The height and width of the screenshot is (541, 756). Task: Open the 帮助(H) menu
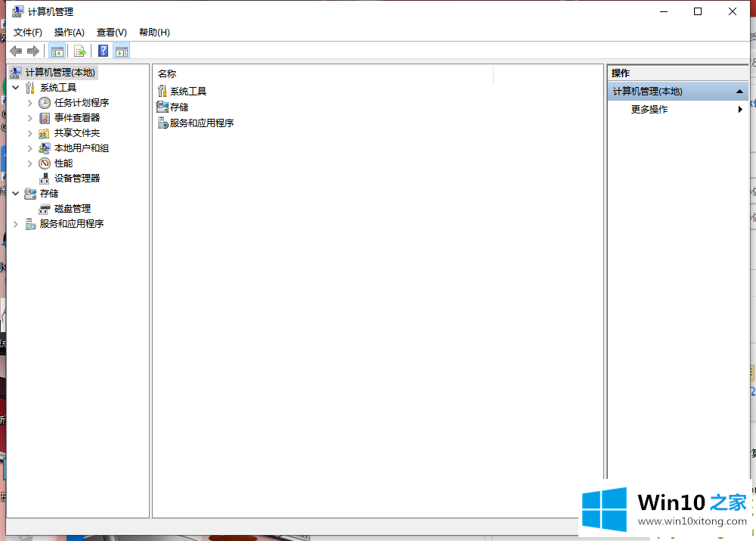(154, 33)
